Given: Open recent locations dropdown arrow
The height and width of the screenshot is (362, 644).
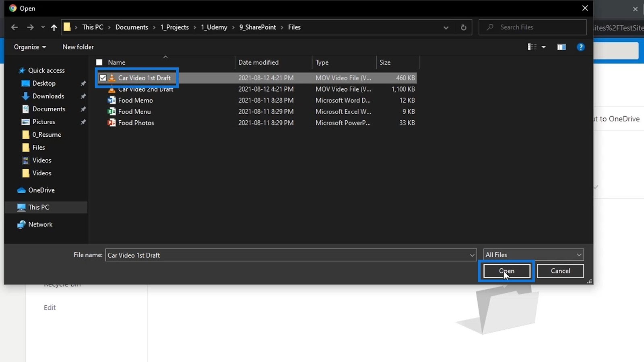Looking at the screenshot, I should point(43,27).
